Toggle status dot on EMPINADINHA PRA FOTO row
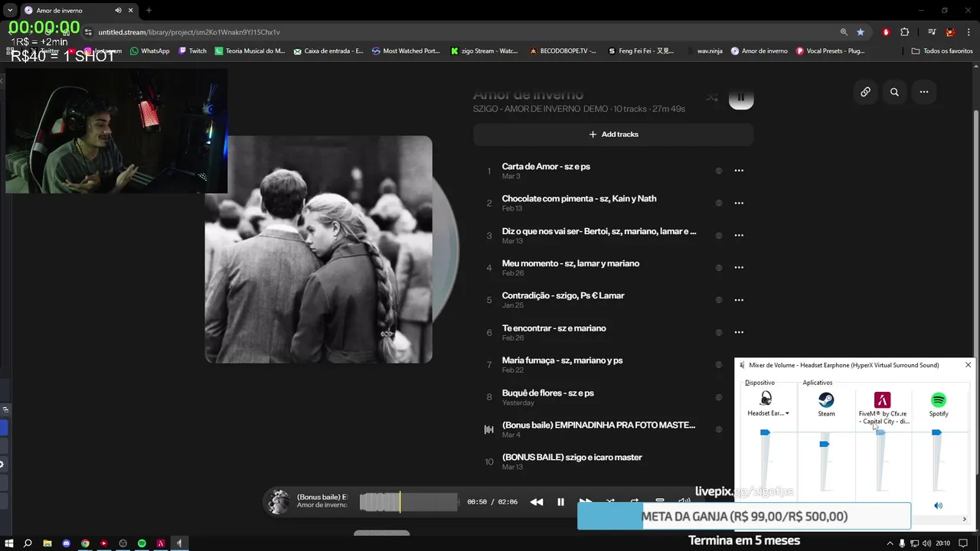 (x=718, y=429)
